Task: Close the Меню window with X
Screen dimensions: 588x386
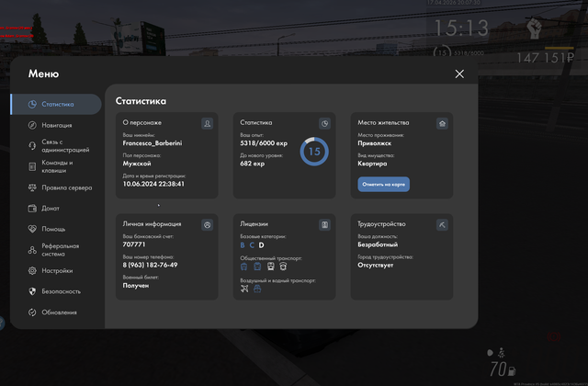Action: pos(459,74)
